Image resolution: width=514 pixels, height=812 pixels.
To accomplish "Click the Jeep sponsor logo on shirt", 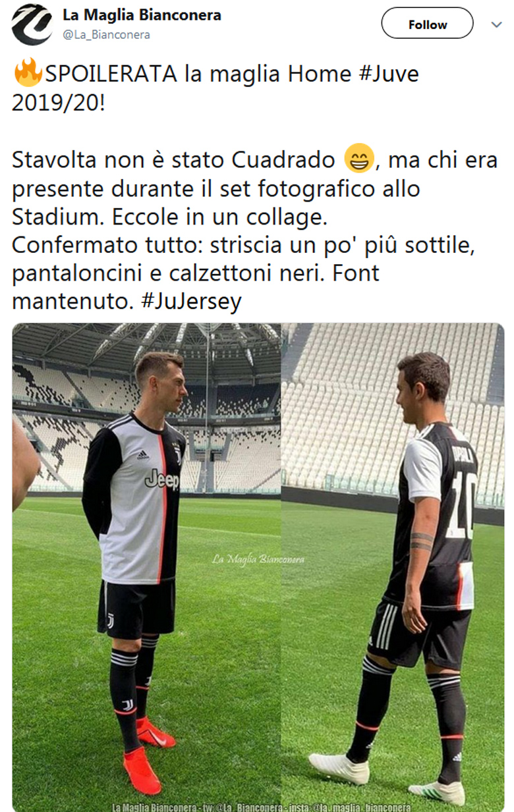I will (162, 480).
